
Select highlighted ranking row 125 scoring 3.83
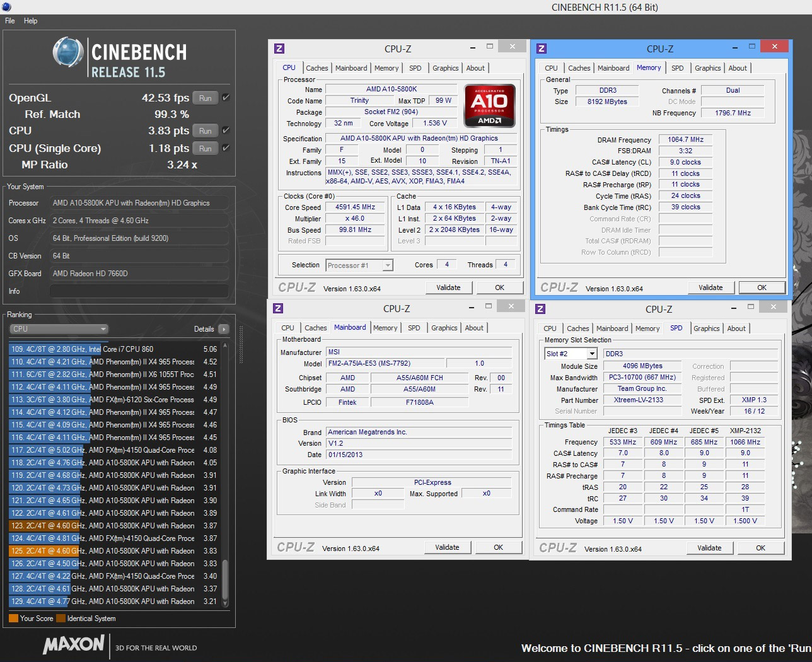[113, 551]
